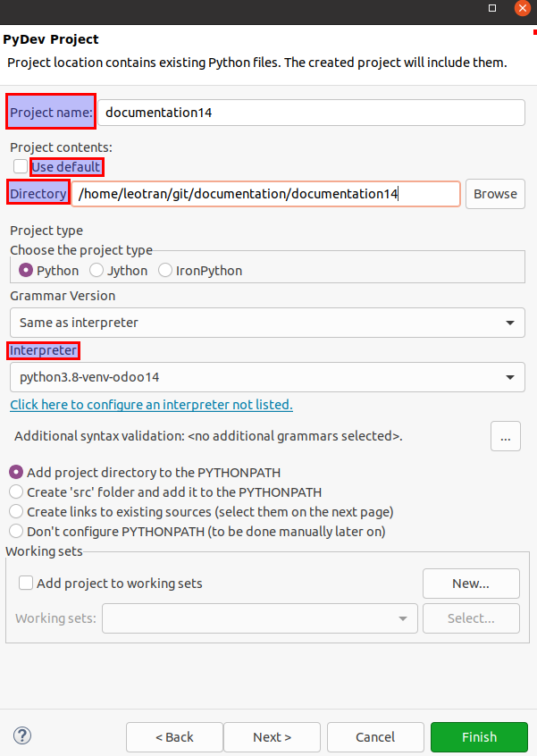This screenshot has width=537, height=756.
Task: Focus the Directory path text field
Action: (266, 194)
